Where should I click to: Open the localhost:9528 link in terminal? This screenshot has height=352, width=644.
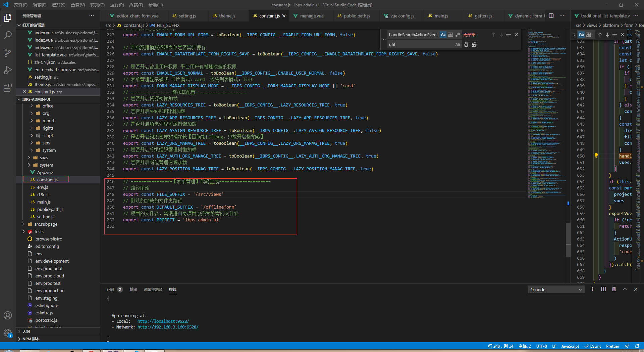[163, 321]
